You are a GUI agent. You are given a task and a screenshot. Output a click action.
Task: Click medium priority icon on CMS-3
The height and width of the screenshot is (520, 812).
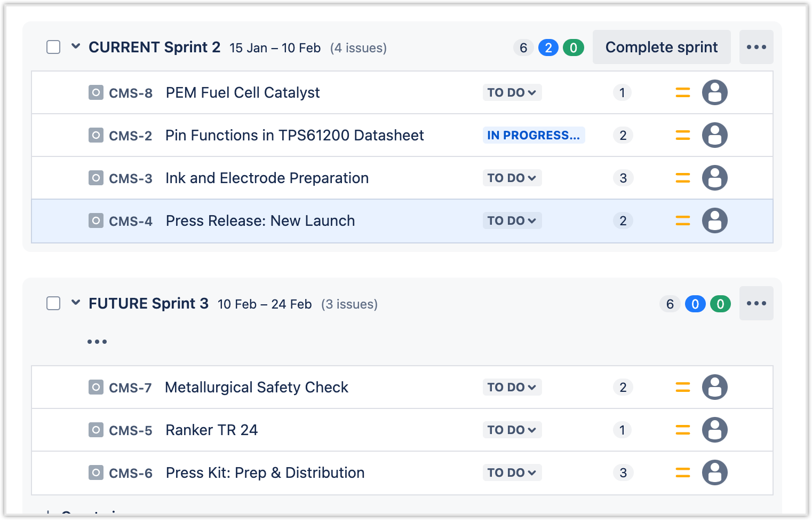pyautogui.click(x=682, y=178)
